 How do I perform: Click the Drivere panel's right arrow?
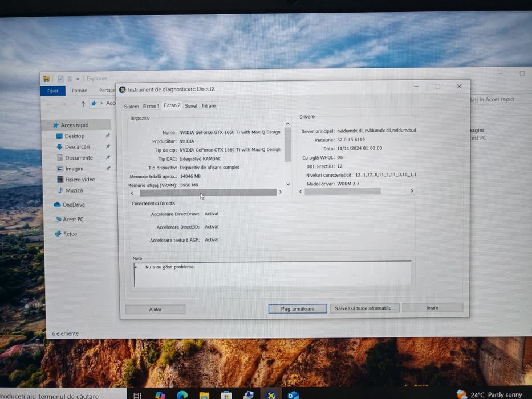[412, 191]
